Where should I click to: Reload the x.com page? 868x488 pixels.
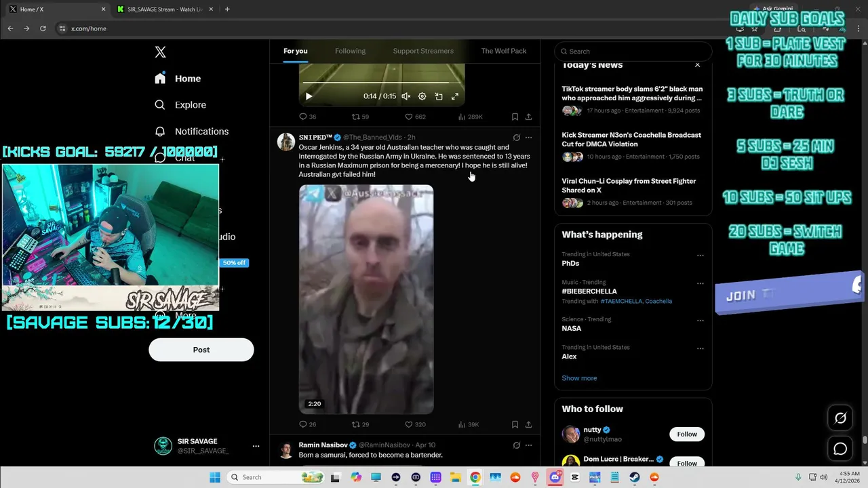click(43, 28)
